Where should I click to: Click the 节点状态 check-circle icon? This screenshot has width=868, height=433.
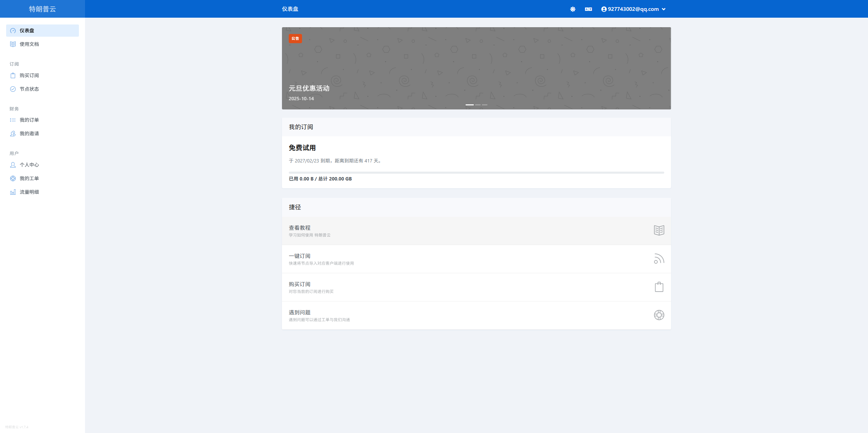(x=13, y=89)
